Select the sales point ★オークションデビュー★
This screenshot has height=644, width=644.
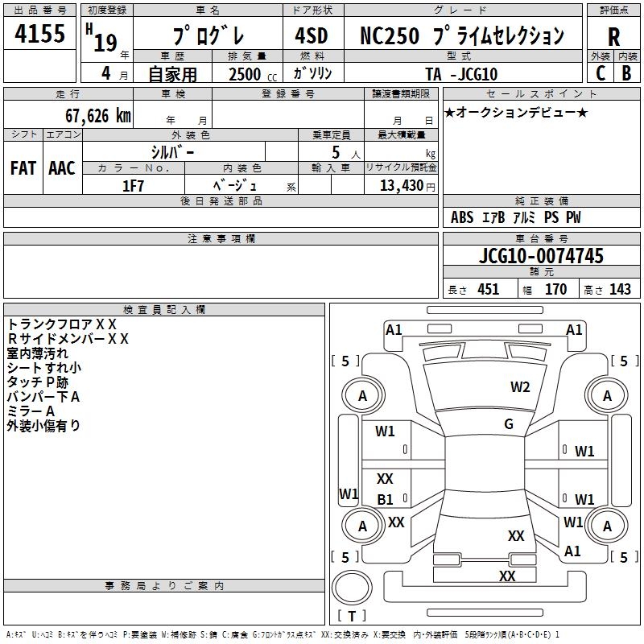coord(516,112)
